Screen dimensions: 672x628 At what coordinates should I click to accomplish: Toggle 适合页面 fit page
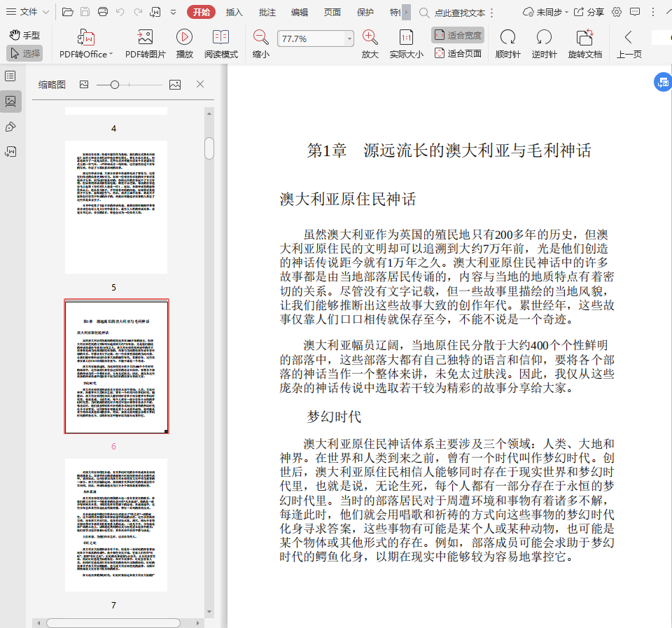[x=458, y=53]
